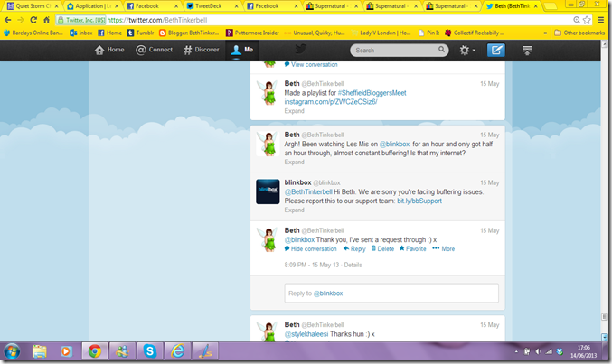Expand the bookmarks overflow chevron
Viewport: 612px width, 364px height.
[x=545, y=33]
